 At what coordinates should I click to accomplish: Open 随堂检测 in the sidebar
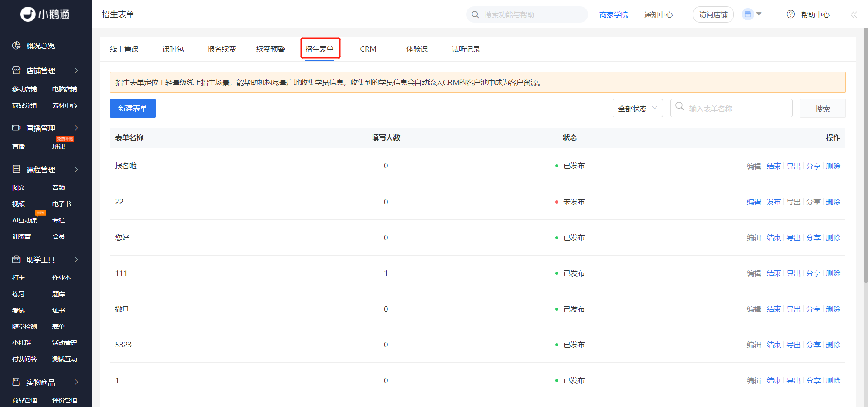coord(24,327)
